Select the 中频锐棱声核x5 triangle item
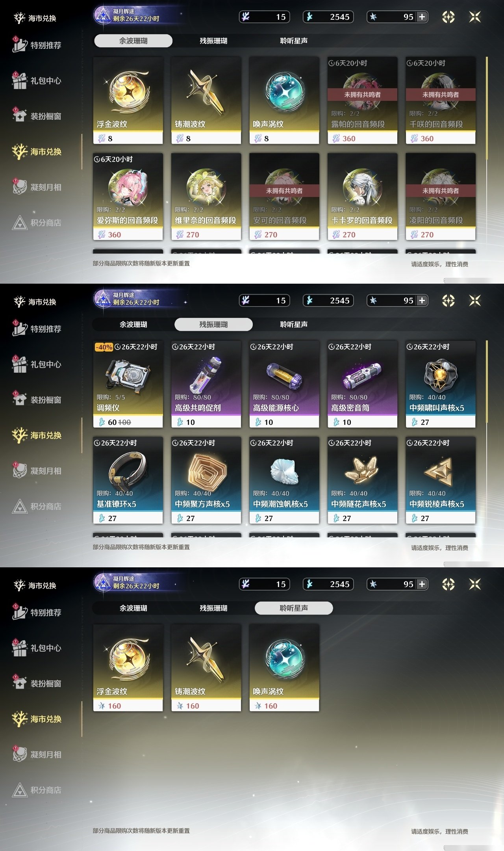Screen dimensions: 504x851 441,480
